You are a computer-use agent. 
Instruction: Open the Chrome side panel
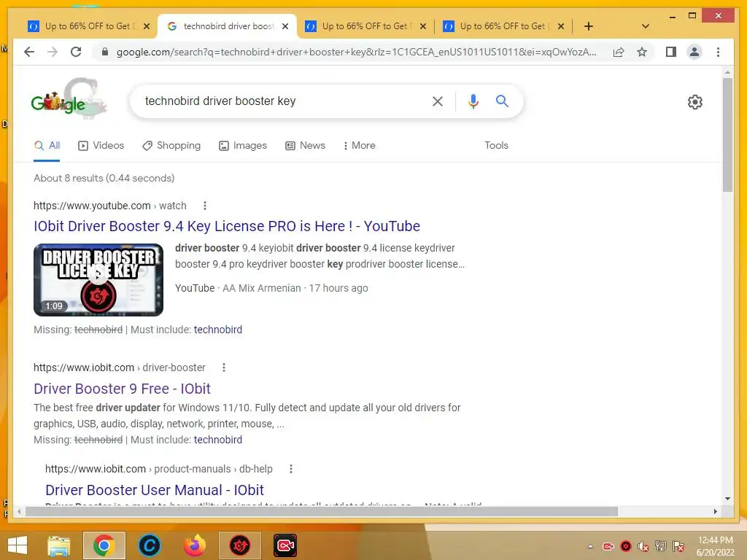click(671, 52)
